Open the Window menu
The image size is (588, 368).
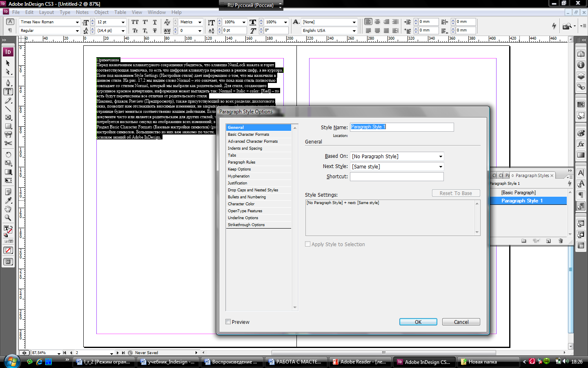click(157, 12)
